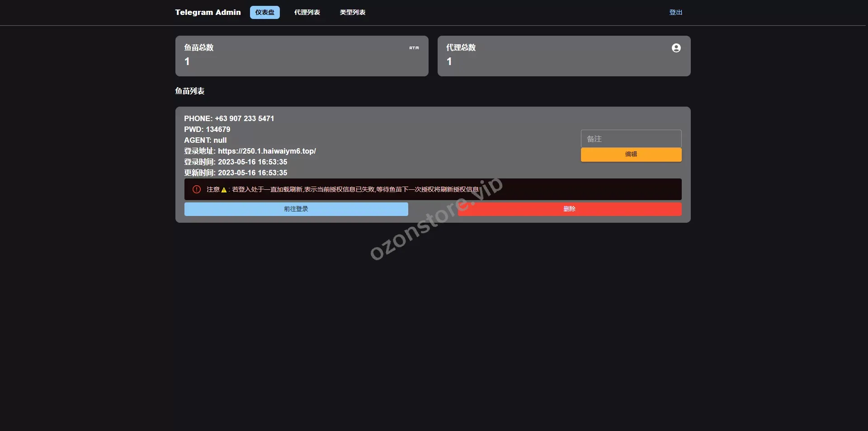Select the 鱼苗总数 summary card
The height and width of the screenshot is (431, 868).
(x=302, y=56)
